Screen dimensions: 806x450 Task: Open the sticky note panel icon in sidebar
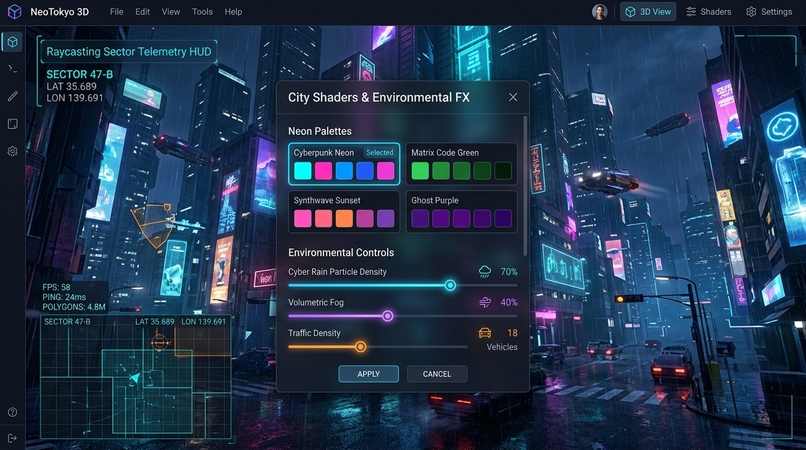pos(12,124)
